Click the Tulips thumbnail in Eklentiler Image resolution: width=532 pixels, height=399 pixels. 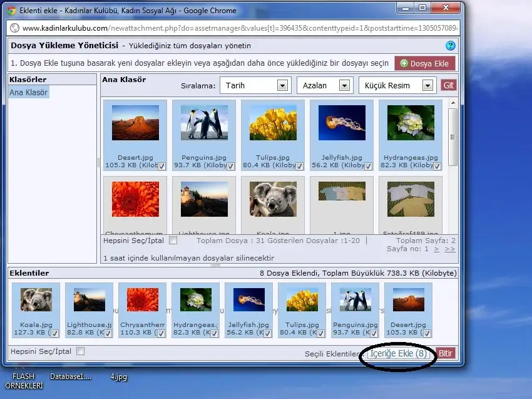302,300
